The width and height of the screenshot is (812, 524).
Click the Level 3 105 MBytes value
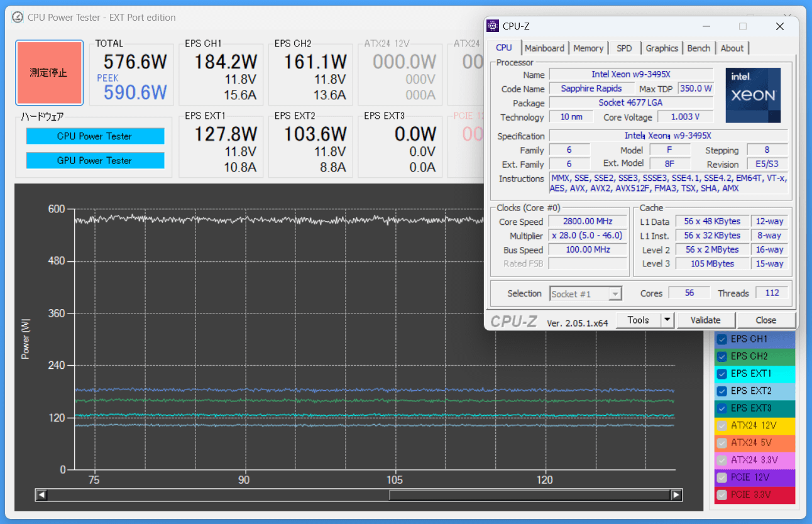(x=712, y=264)
